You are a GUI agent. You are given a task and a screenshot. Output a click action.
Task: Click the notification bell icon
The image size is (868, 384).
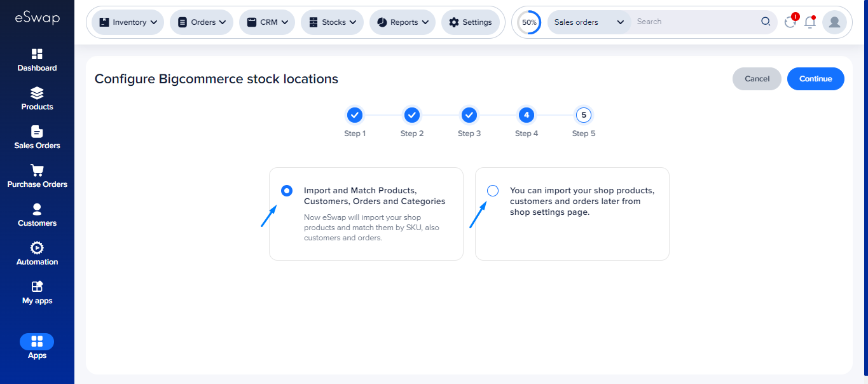tap(809, 22)
